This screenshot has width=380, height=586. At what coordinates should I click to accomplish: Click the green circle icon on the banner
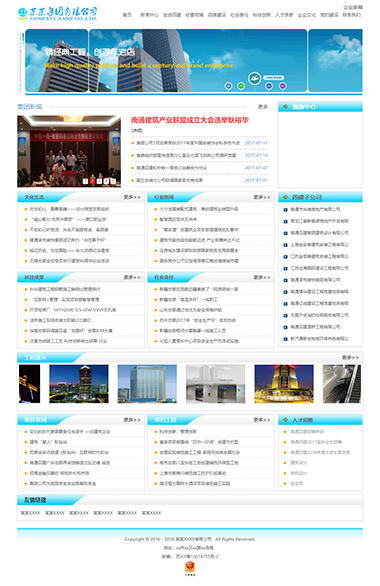pos(241,86)
